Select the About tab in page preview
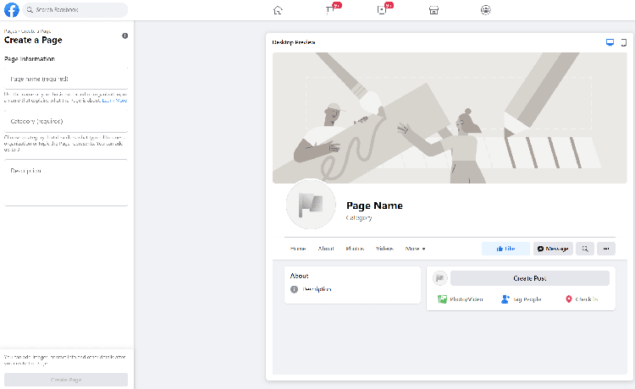Screen dimensions: 635x389 (x=326, y=249)
